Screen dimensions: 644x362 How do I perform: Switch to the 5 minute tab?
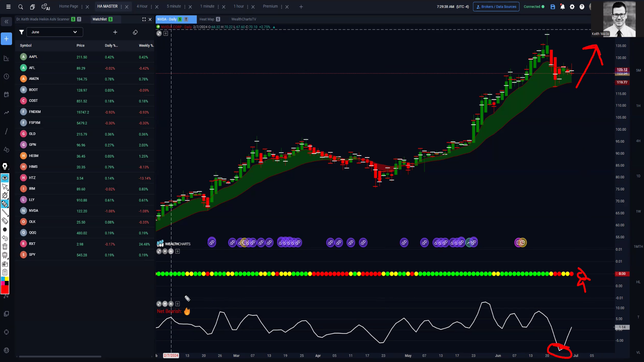click(174, 6)
